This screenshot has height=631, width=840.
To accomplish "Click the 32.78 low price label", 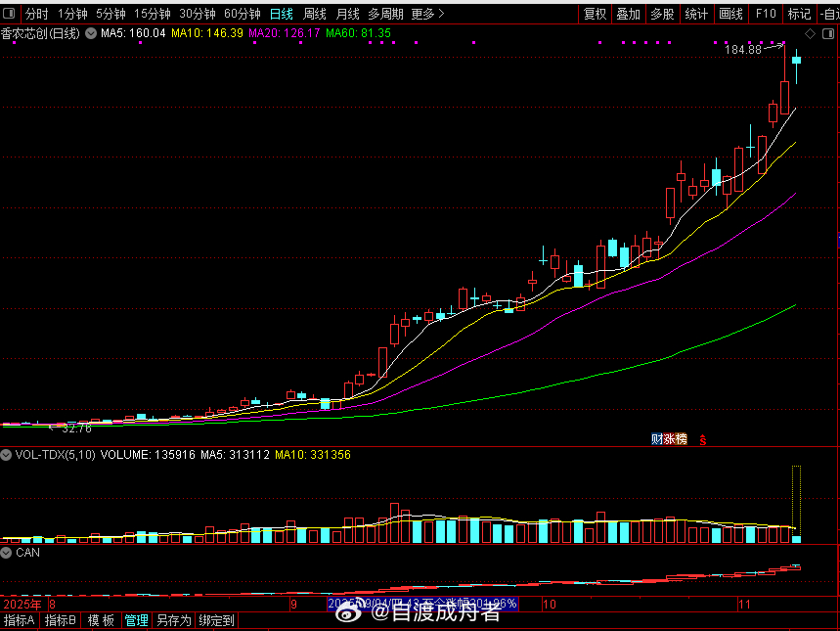I will tap(76, 428).
